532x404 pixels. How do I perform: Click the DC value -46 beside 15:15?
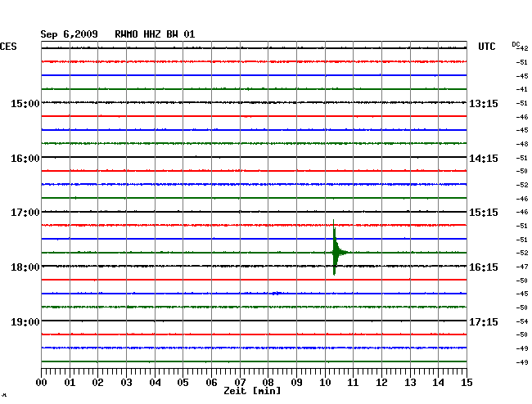point(522,212)
